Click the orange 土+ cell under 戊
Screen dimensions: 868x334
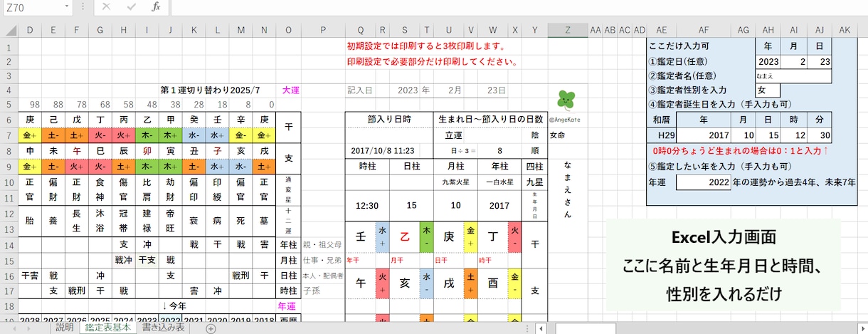click(x=77, y=135)
